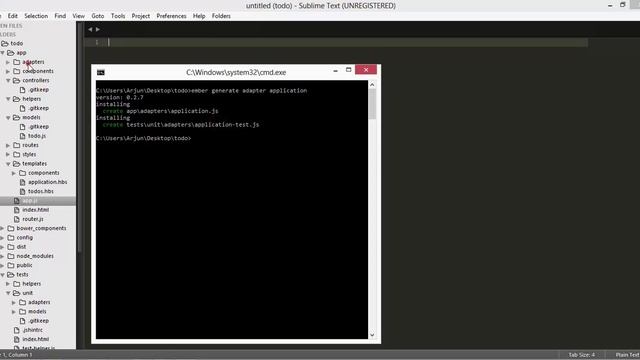This screenshot has height=360, width=640.
Task: Select .gitkeep inside app's models folder
Action: pos(39,127)
